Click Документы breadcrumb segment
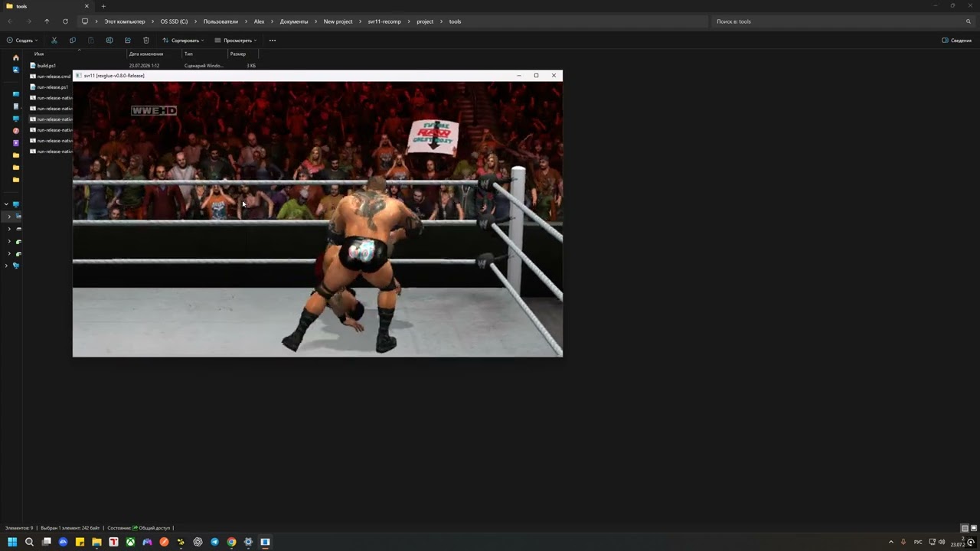The image size is (980, 551). click(x=294, y=21)
